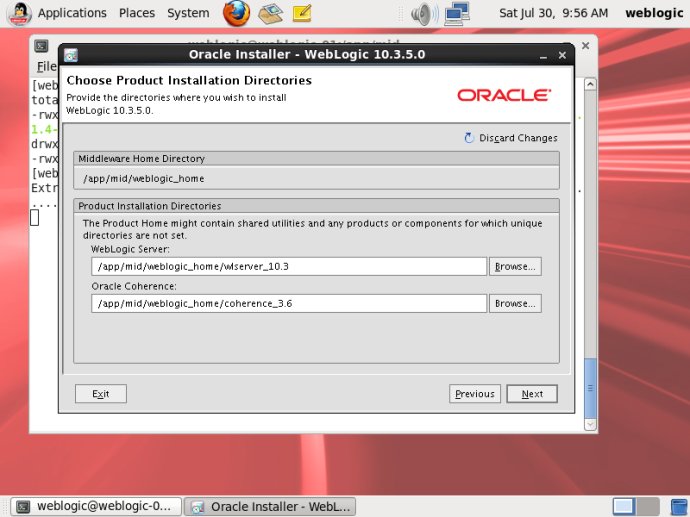The image size is (690, 517).
Task: Open the Places menu
Action: pyautogui.click(x=137, y=13)
